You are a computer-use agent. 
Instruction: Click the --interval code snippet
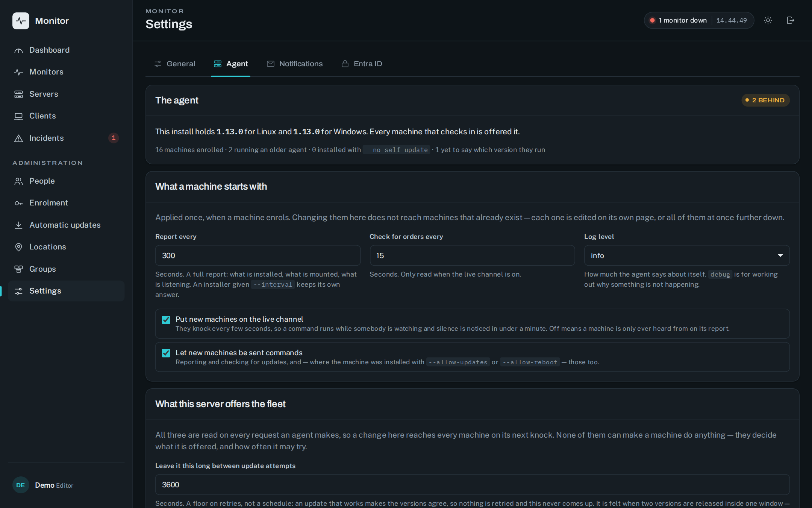(273, 284)
